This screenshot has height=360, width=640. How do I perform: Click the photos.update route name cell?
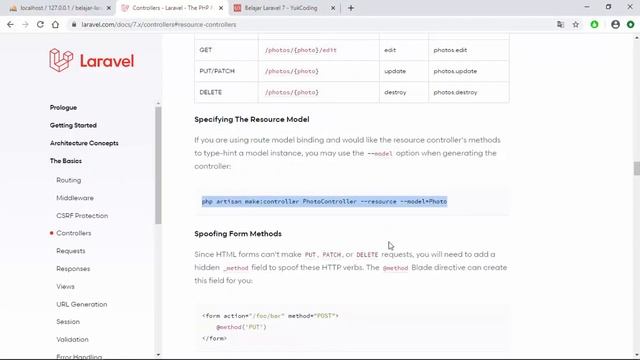coord(469,71)
